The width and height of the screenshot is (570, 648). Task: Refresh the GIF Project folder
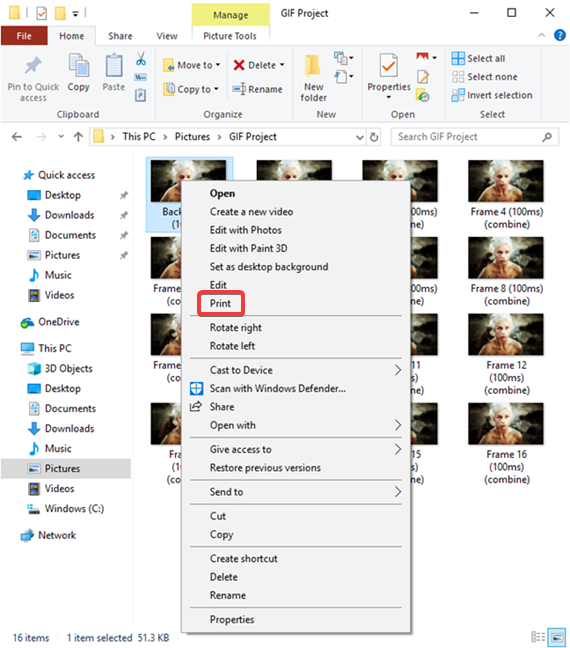[x=374, y=137]
